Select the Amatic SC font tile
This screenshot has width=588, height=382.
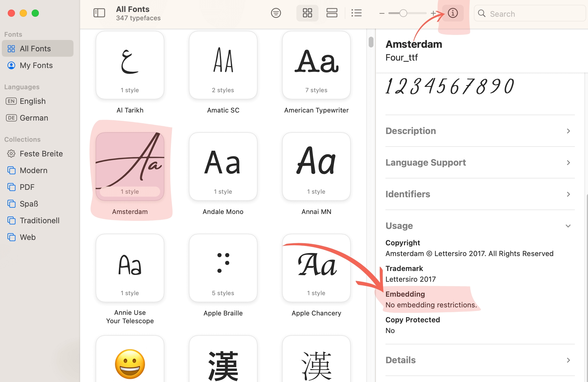click(223, 65)
